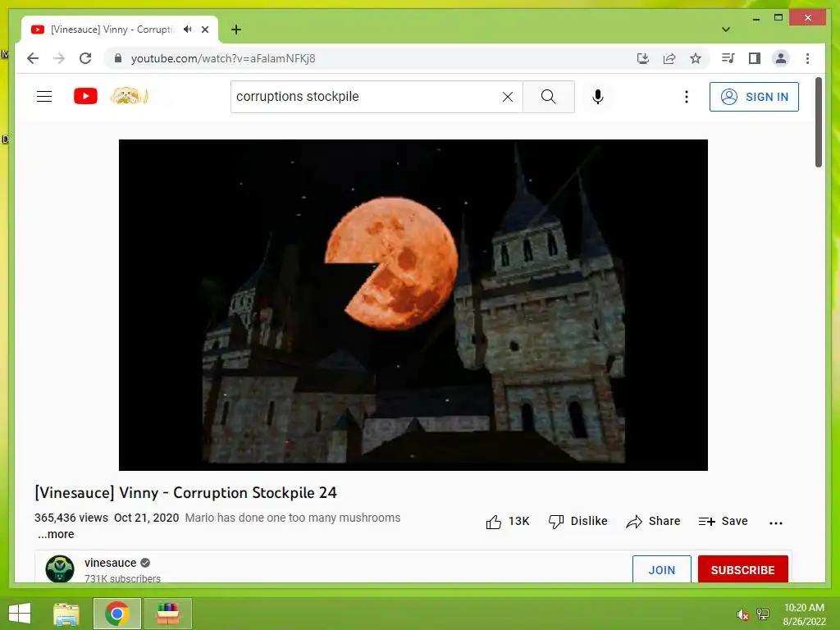840x630 pixels.
Task: Click the address bar URL youtube.com/watch
Action: pyautogui.click(x=223, y=58)
